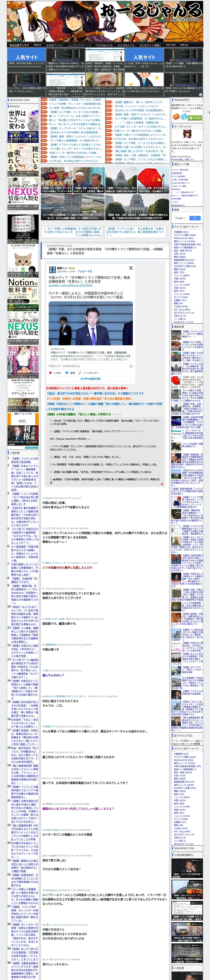Open the ワロタあんてな menu link
Viewport: 210px width, 980px height.
click(104, 45)
